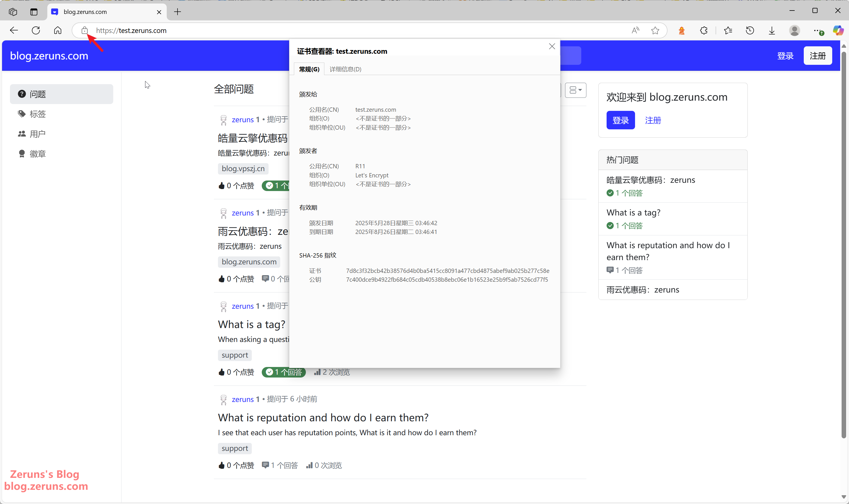Open the tab actions menu icon
849x504 pixels.
pyautogui.click(x=34, y=12)
